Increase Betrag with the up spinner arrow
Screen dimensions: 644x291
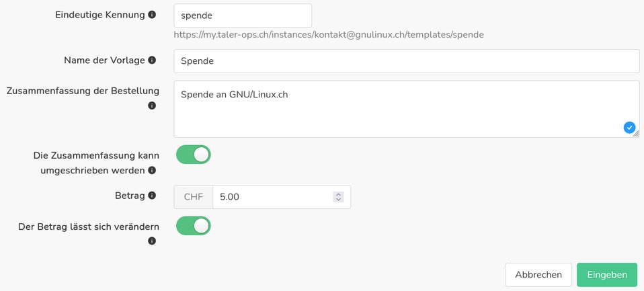coord(338,194)
